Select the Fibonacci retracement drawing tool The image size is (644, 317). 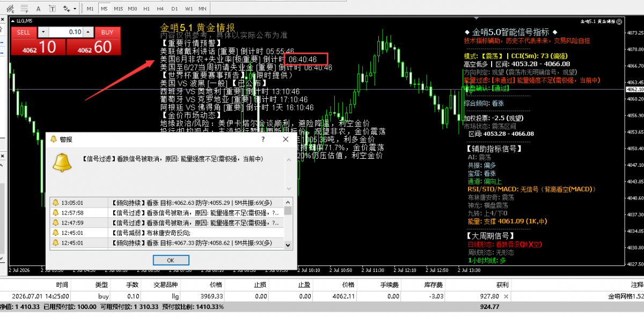(x=24, y=9)
